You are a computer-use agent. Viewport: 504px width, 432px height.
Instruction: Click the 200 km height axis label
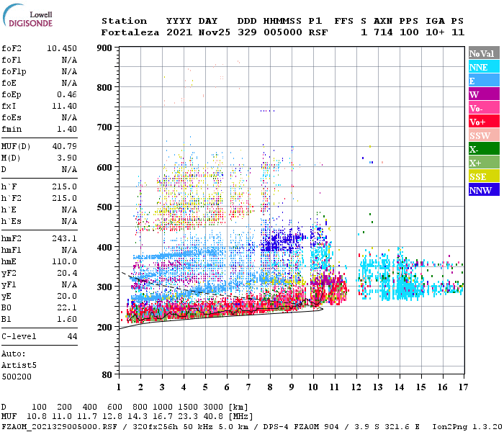click(104, 327)
